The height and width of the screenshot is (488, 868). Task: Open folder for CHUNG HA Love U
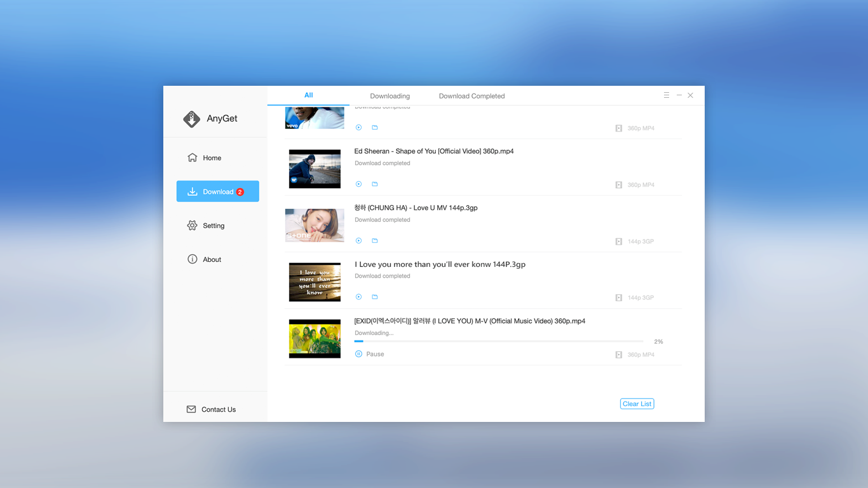[x=375, y=241]
